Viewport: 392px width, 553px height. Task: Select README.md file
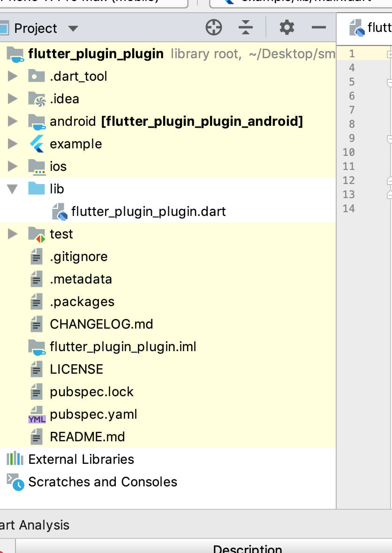point(87,437)
